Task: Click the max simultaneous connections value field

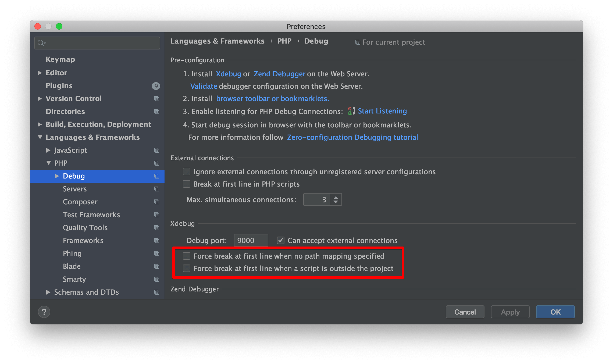Action: pos(316,199)
